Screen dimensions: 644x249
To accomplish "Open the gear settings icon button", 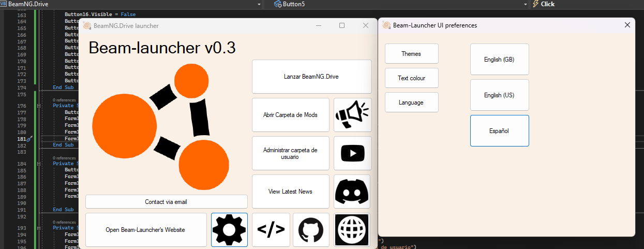I will point(229,230).
